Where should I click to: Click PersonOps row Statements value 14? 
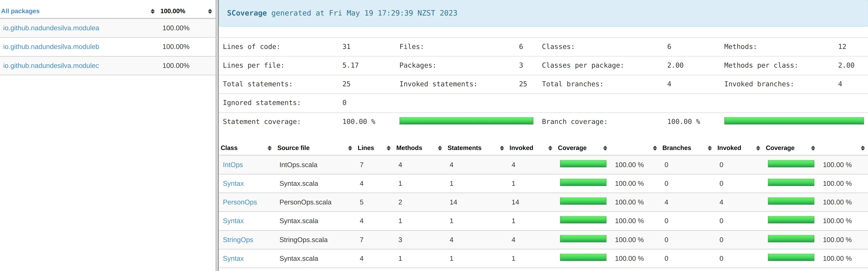click(453, 202)
